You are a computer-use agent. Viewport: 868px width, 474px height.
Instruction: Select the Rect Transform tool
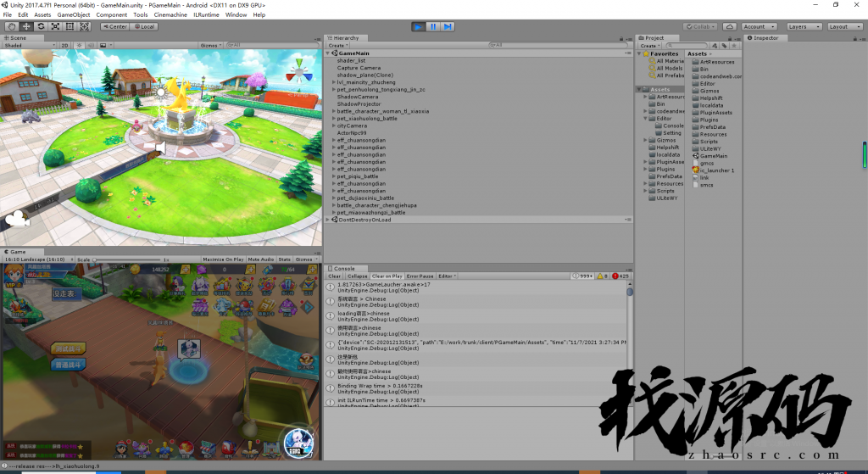[x=70, y=26]
